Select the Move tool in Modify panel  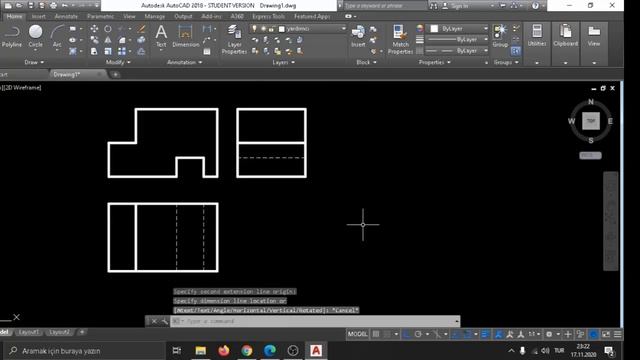coord(94,29)
